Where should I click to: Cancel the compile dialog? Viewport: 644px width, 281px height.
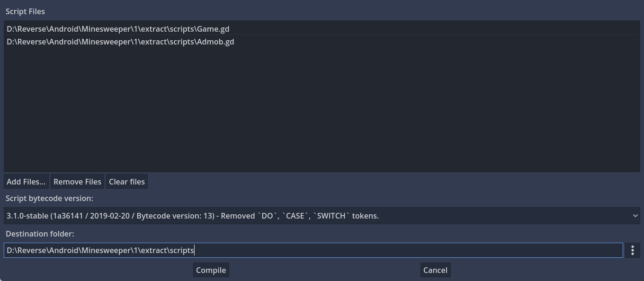(435, 270)
